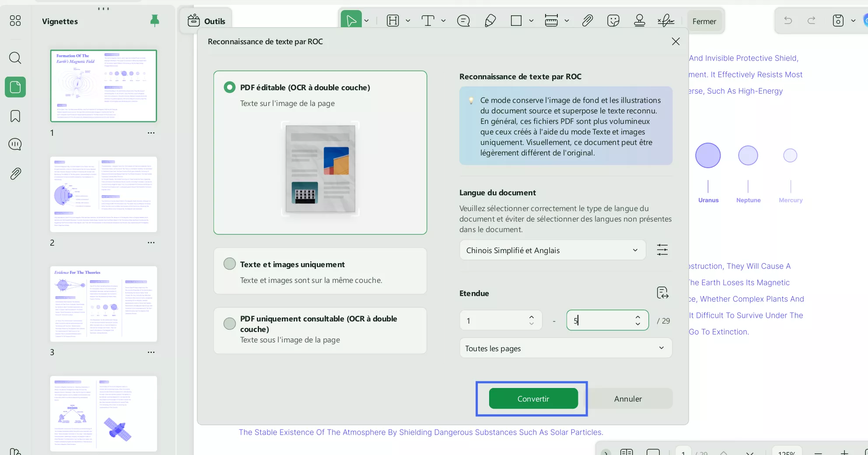This screenshot has width=868, height=455.
Task: Click the page range icon beside Etendue
Action: click(662, 293)
